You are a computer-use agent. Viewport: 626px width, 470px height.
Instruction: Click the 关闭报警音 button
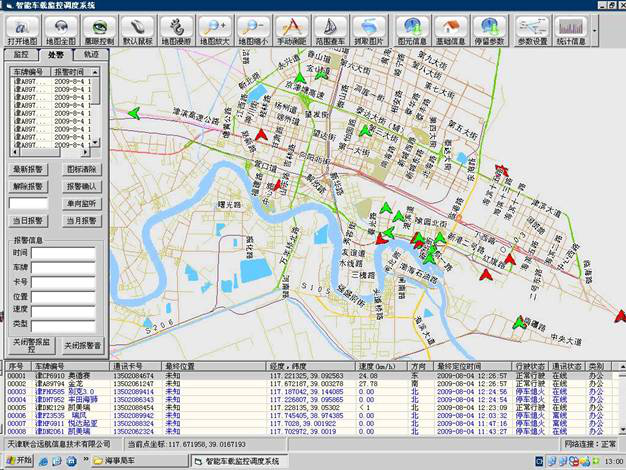point(83,345)
